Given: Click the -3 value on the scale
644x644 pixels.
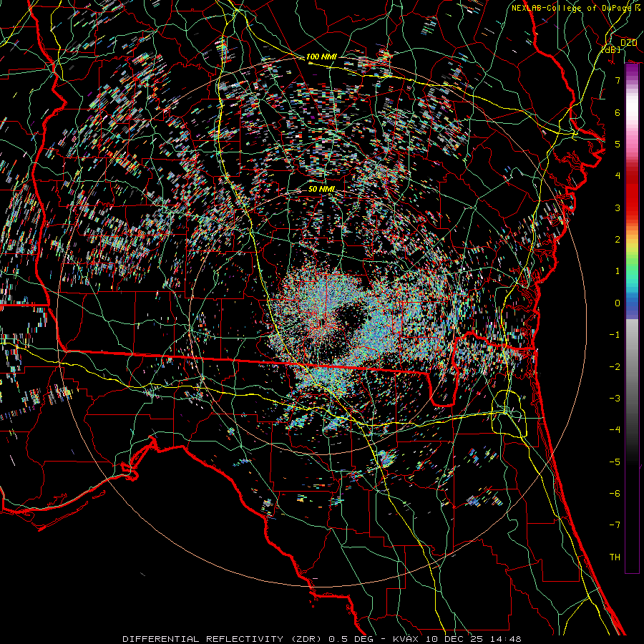Looking at the screenshot, I should [615, 399].
